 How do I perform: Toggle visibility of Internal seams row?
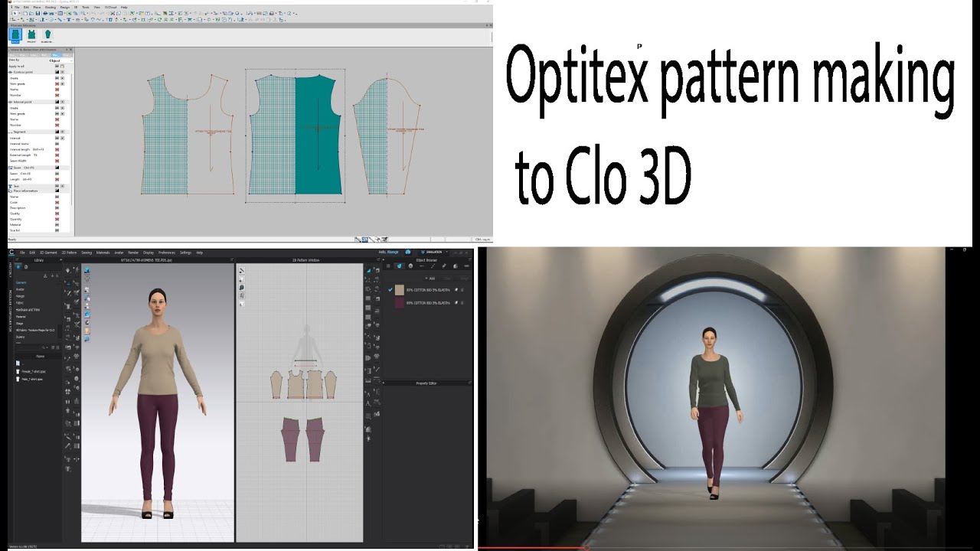pyautogui.click(x=57, y=144)
